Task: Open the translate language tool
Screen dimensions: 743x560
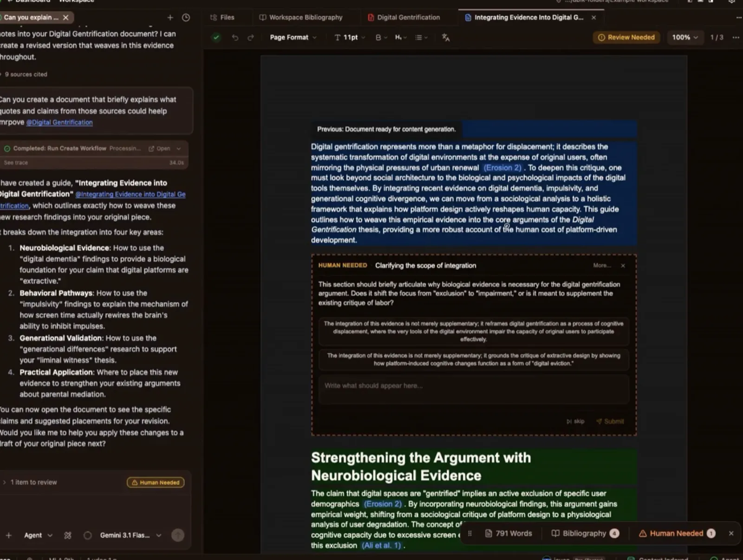Action: point(446,38)
